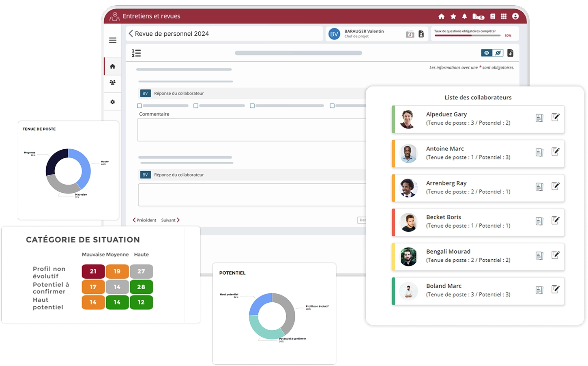The height and width of the screenshot is (366, 588).
Task: Open notifications bell icon
Action: click(465, 17)
